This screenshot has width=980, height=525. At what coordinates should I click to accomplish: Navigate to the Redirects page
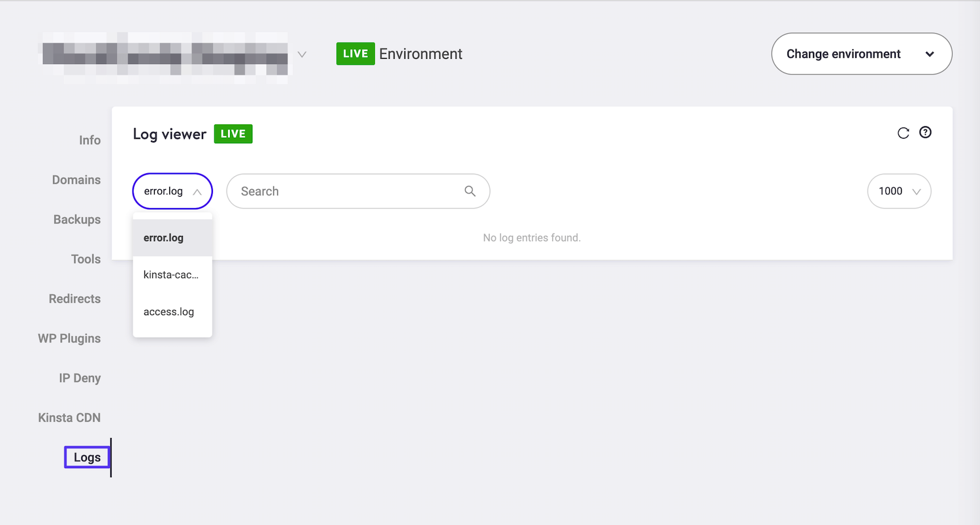(74, 299)
